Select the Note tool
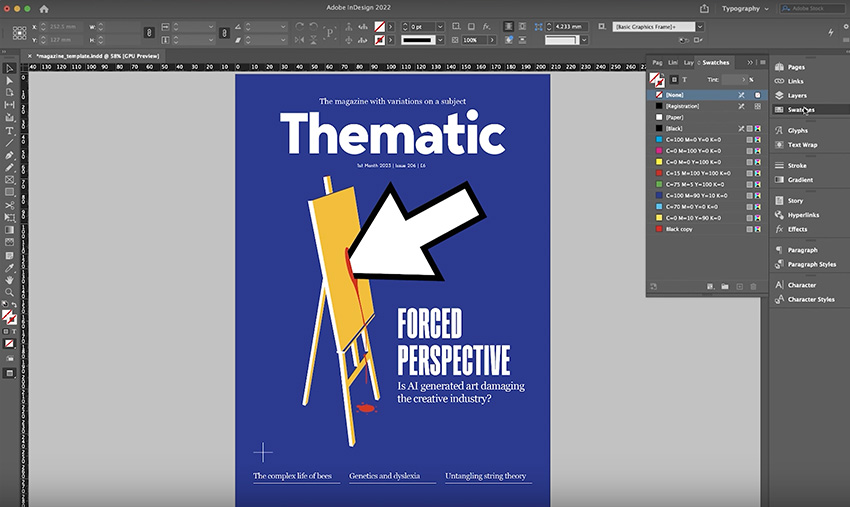 point(9,255)
